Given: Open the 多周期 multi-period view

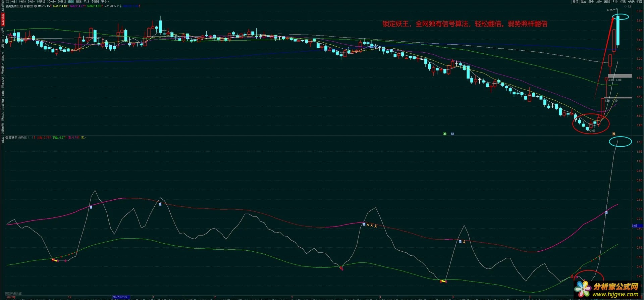Looking at the screenshot, I should coord(95,2).
